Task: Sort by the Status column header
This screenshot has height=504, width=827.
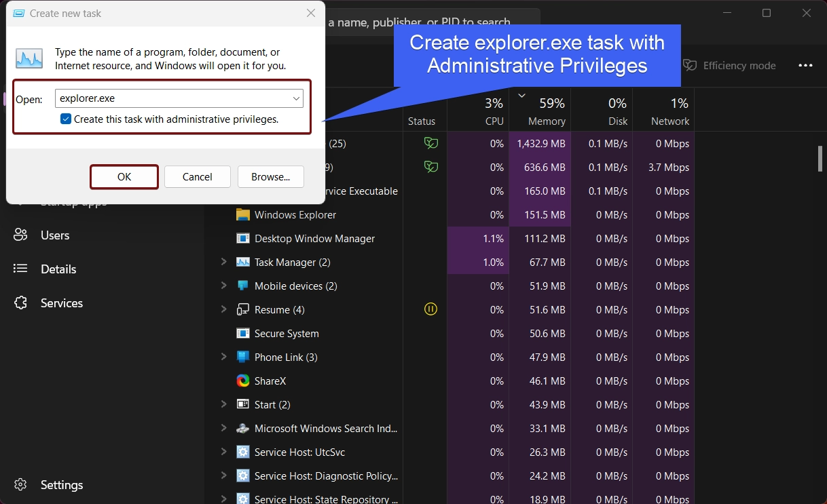Action: point(422,121)
